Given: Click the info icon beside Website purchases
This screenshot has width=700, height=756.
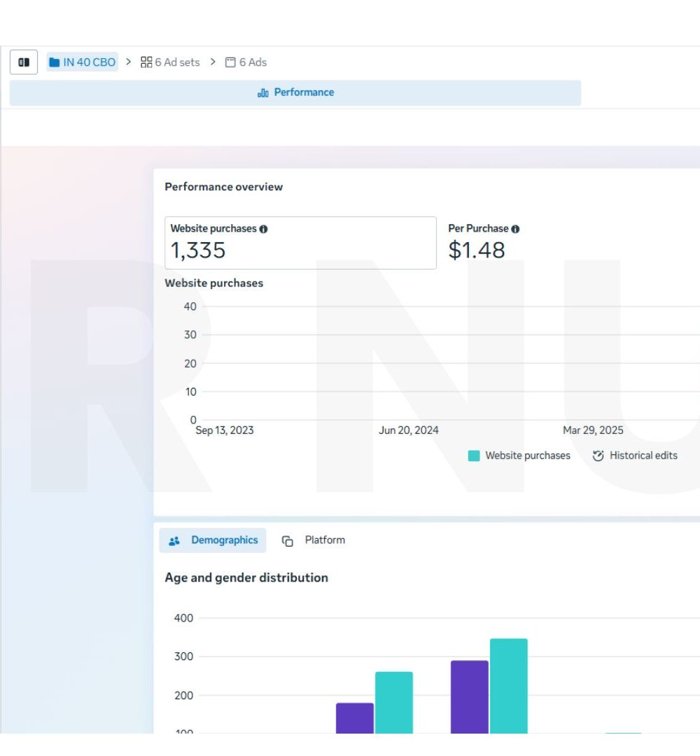Looking at the screenshot, I should (x=263, y=229).
